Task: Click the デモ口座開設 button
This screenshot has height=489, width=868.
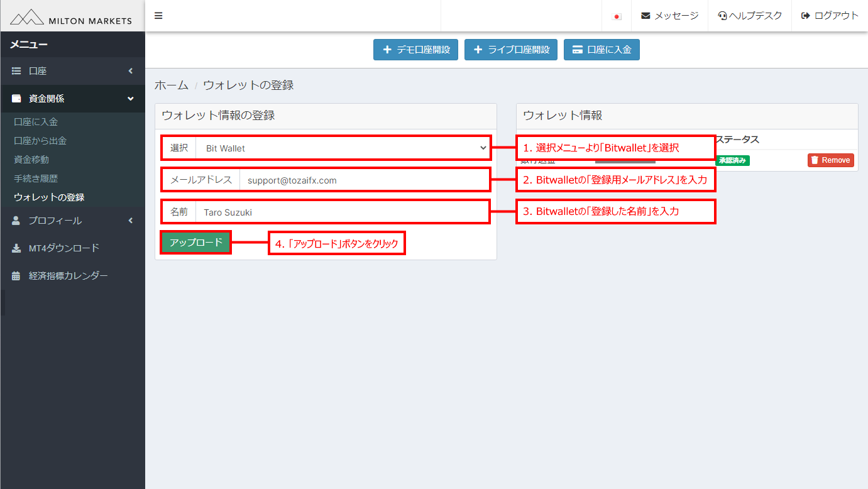Action: coord(415,50)
